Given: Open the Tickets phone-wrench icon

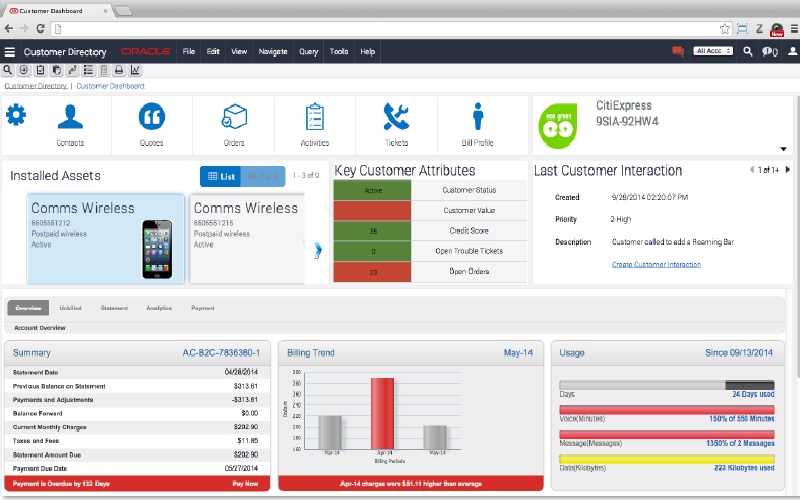Looking at the screenshot, I should coord(396,116).
